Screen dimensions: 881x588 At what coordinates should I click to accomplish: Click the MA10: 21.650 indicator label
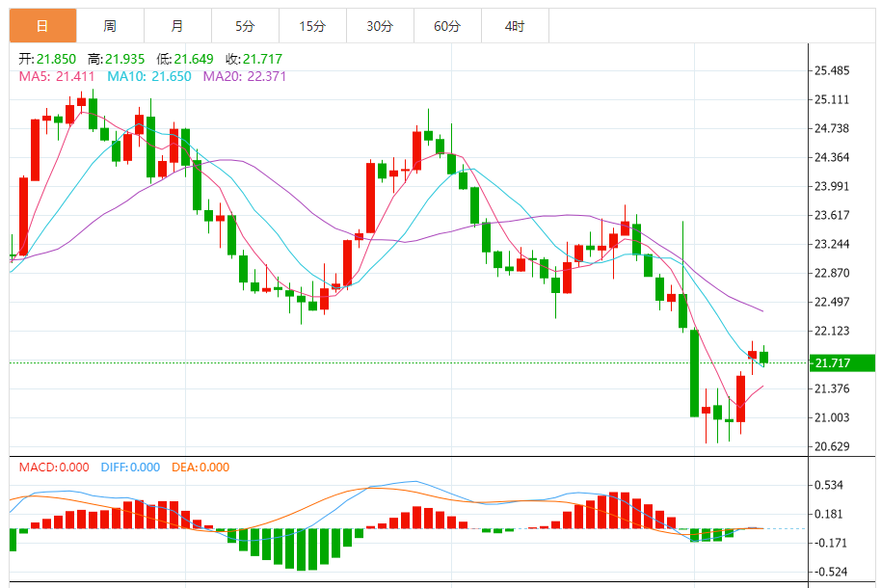pyautogui.click(x=149, y=76)
